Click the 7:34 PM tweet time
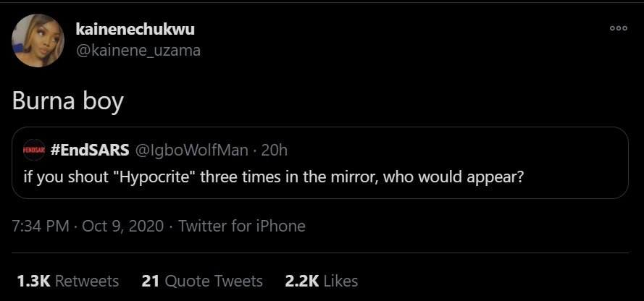Screen dimensions: 644x301 click(x=39, y=226)
